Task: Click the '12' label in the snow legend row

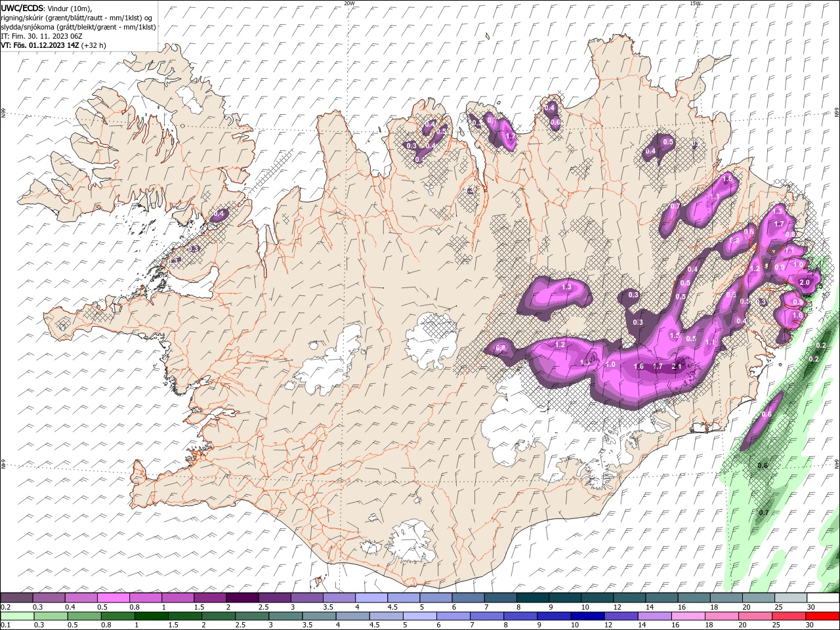Action: [618, 607]
